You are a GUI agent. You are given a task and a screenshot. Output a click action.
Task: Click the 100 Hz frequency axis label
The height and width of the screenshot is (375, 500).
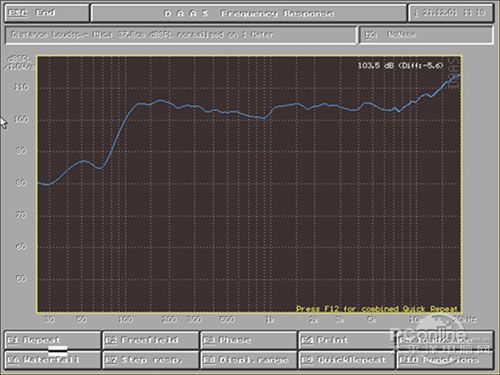[x=126, y=319]
